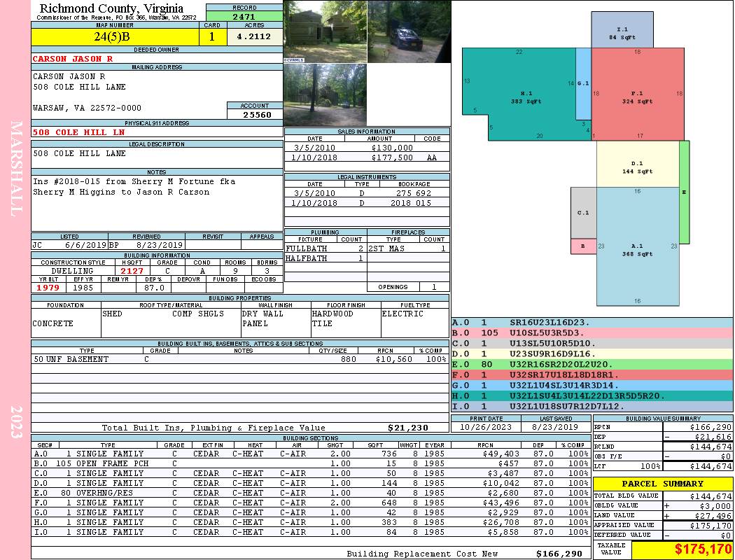Select sale code AA
Screen dimensions: 735x560
[x=432, y=157]
